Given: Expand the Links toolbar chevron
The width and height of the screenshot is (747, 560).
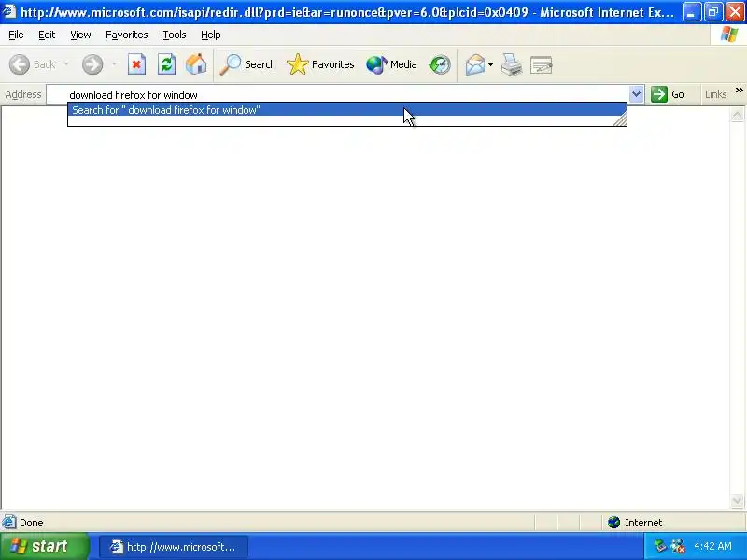Looking at the screenshot, I should click(x=739, y=90).
